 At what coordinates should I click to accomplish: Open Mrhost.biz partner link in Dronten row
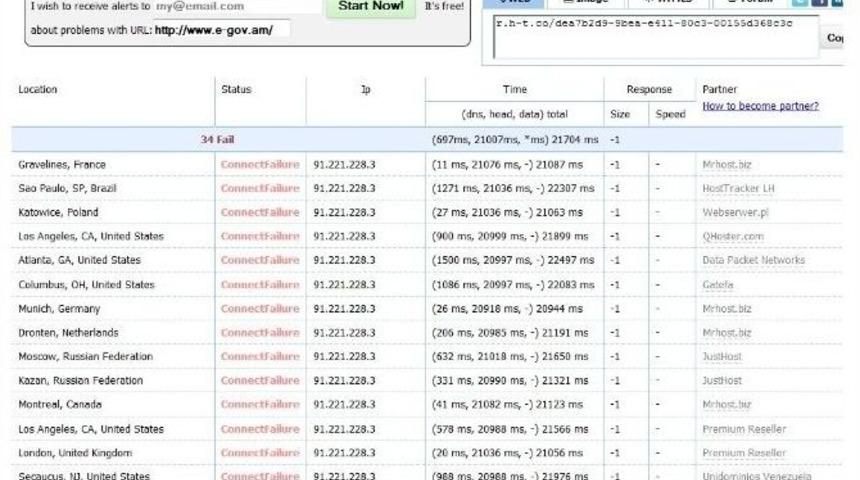[727, 333]
